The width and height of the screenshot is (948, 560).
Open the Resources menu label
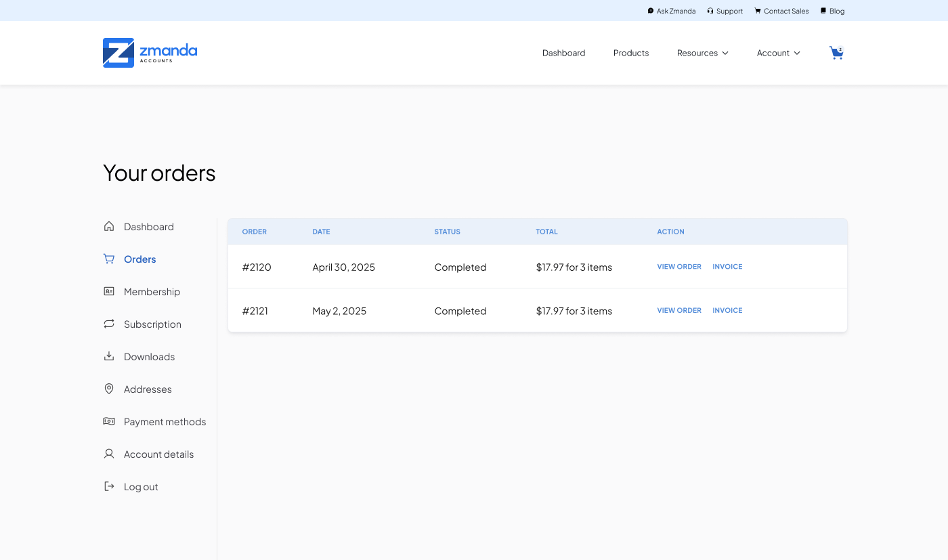coord(697,53)
